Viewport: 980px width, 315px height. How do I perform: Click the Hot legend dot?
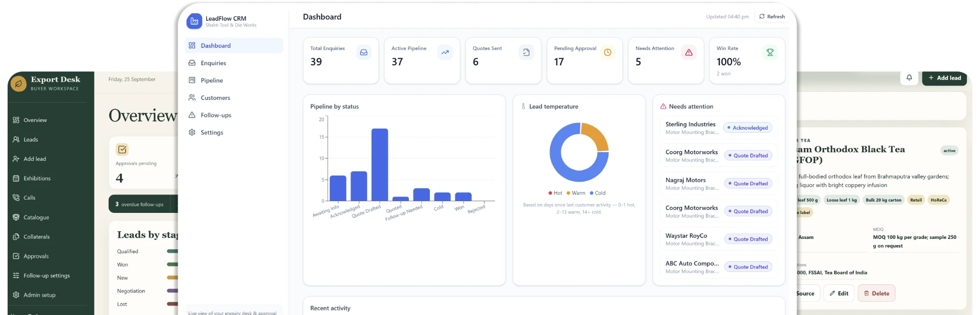[x=550, y=193]
